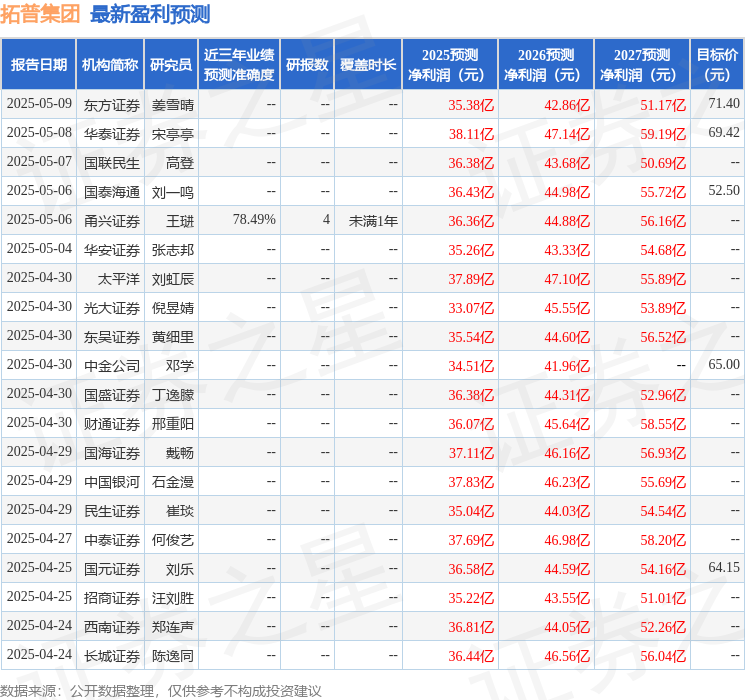Click the 中国银河 institution cell

coord(112,482)
